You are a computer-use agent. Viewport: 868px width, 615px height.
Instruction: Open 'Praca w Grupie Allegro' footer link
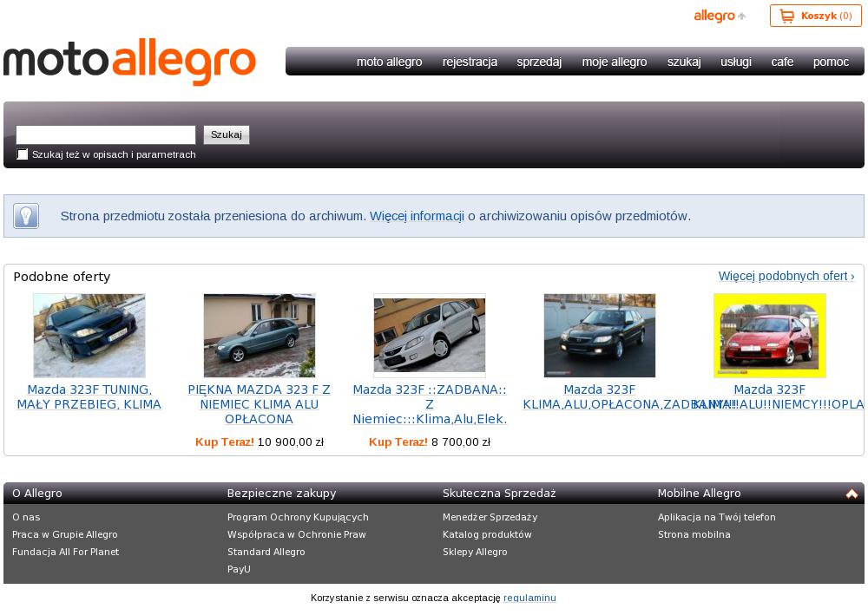click(x=65, y=534)
